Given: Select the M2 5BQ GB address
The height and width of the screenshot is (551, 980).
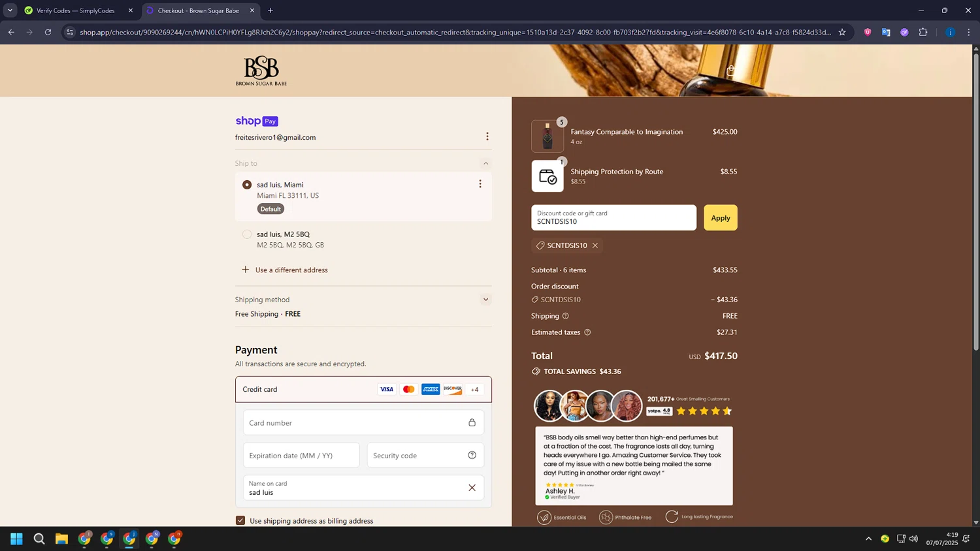Looking at the screenshot, I should click(x=247, y=234).
